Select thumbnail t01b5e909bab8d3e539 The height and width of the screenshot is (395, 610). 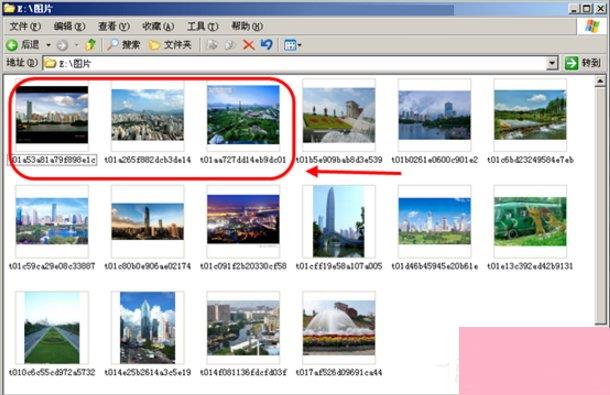[x=339, y=115]
